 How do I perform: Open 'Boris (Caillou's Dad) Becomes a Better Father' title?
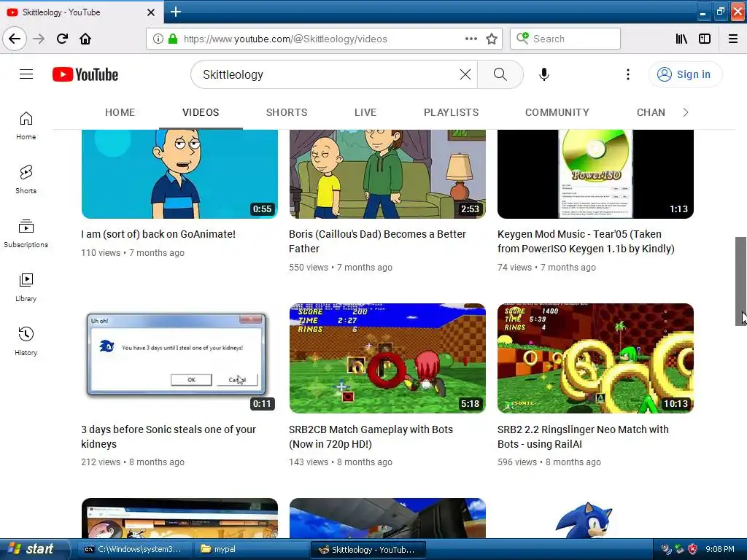pos(377,241)
